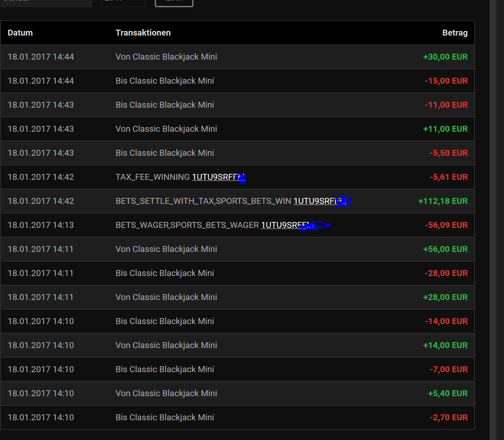Click 'Bis Classic Blackjack Mini' in -28,00 row
The height and width of the screenshot is (440, 504).
(165, 273)
